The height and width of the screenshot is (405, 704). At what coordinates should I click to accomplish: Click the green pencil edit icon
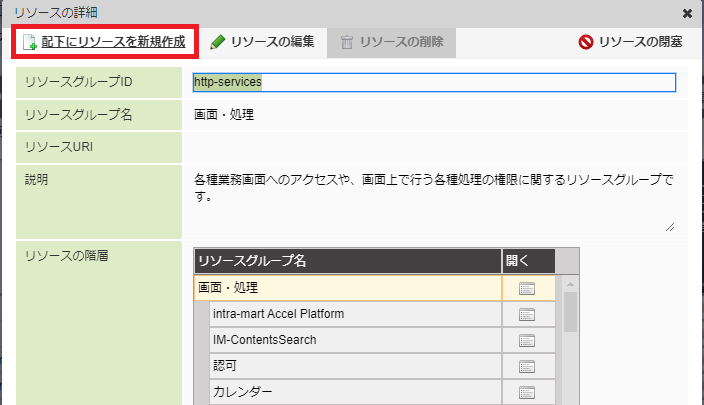coord(218,42)
